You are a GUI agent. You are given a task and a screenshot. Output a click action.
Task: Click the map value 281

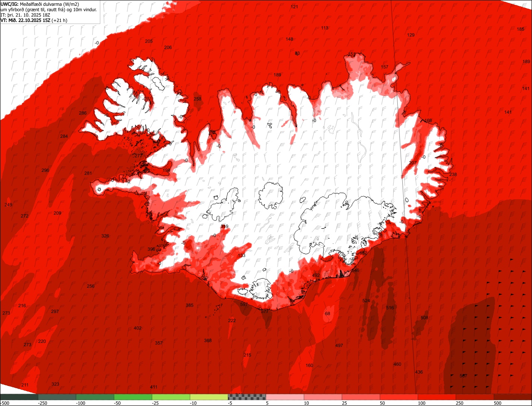tap(88, 173)
